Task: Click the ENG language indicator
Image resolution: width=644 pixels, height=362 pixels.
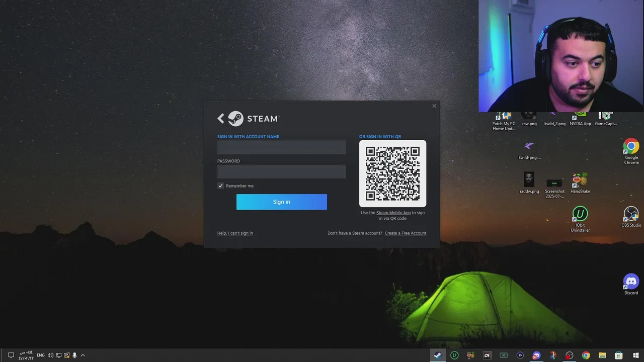Action: [x=41, y=355]
